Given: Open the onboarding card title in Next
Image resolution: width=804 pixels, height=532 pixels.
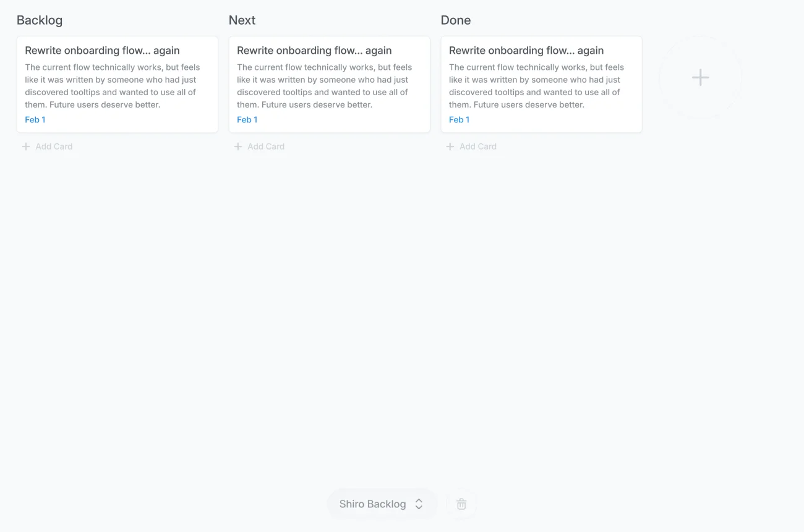Looking at the screenshot, I should pyautogui.click(x=314, y=51).
